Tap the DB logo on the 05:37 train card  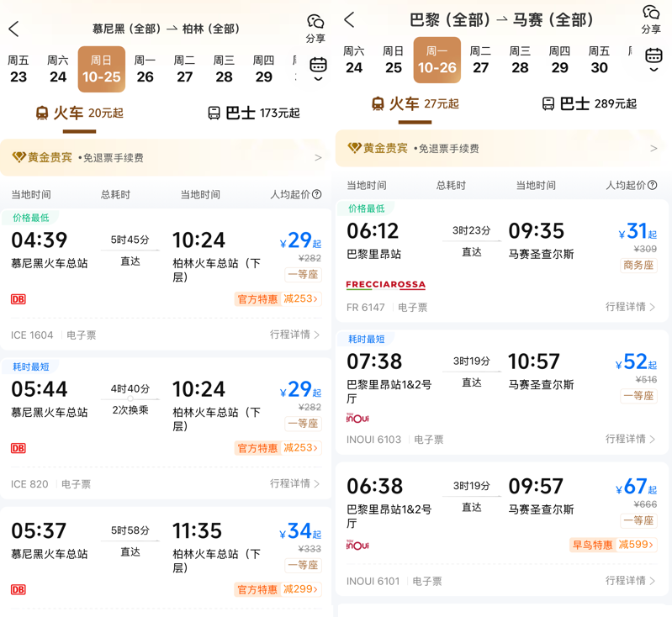coord(19,589)
